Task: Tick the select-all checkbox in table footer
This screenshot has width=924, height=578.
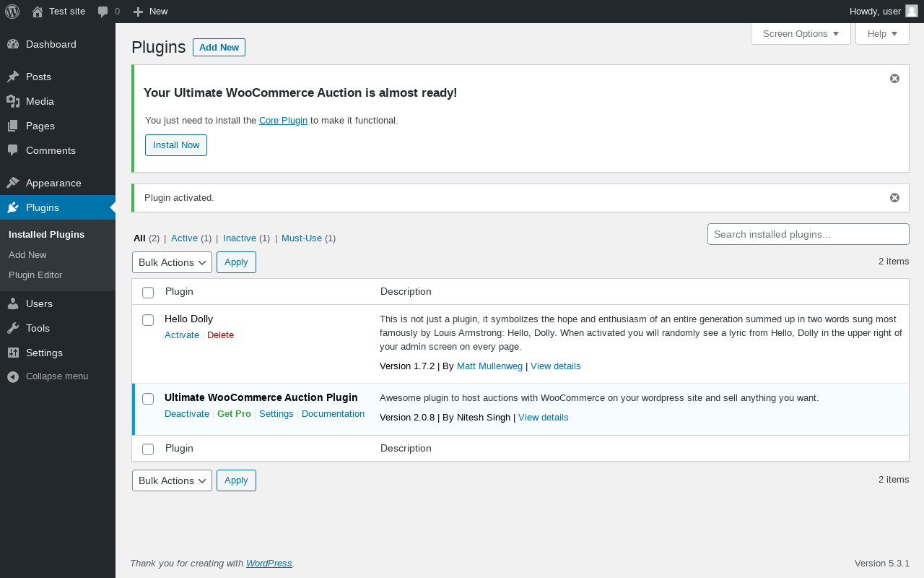Action: click(x=148, y=449)
